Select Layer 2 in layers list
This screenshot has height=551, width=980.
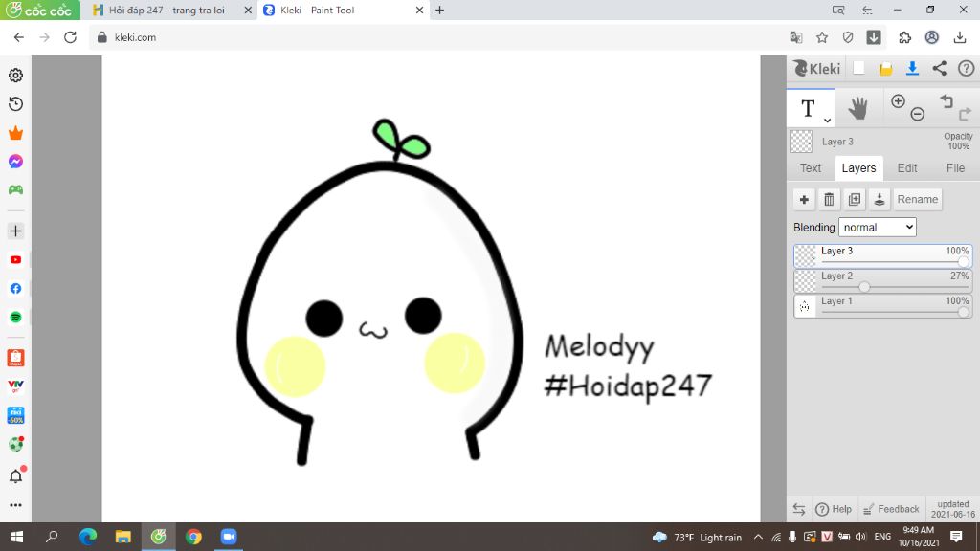[x=882, y=281]
